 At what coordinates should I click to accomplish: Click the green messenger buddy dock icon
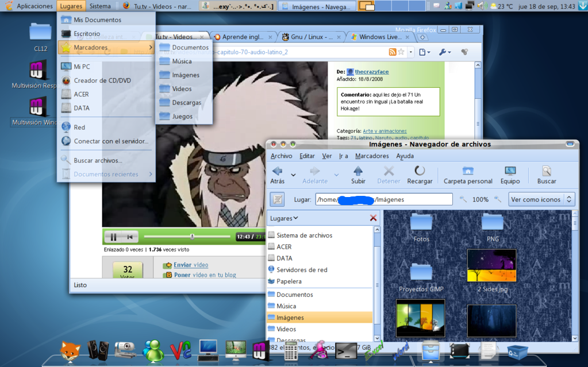153,350
